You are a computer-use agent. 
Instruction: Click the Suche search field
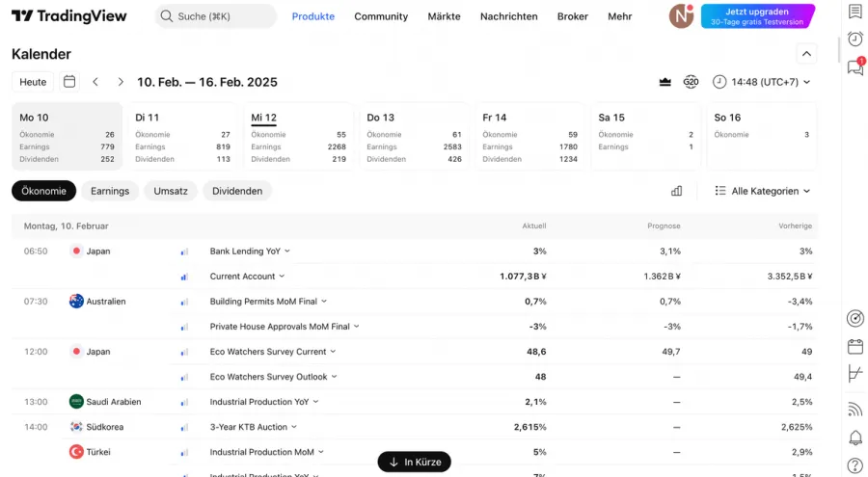click(215, 16)
